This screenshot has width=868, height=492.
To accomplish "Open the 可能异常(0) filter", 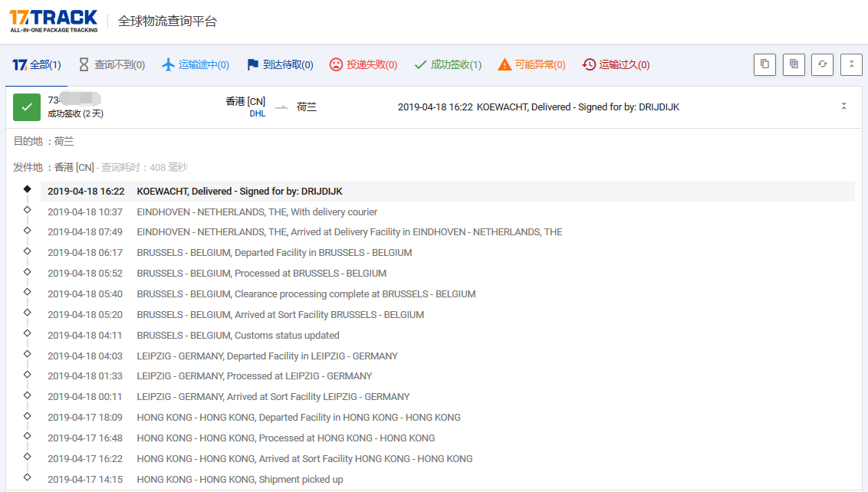I will [x=531, y=65].
